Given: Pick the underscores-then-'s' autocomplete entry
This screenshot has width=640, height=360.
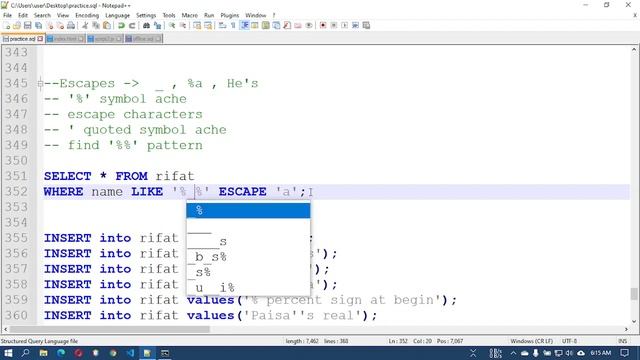Looking at the screenshot, I should [248, 241].
